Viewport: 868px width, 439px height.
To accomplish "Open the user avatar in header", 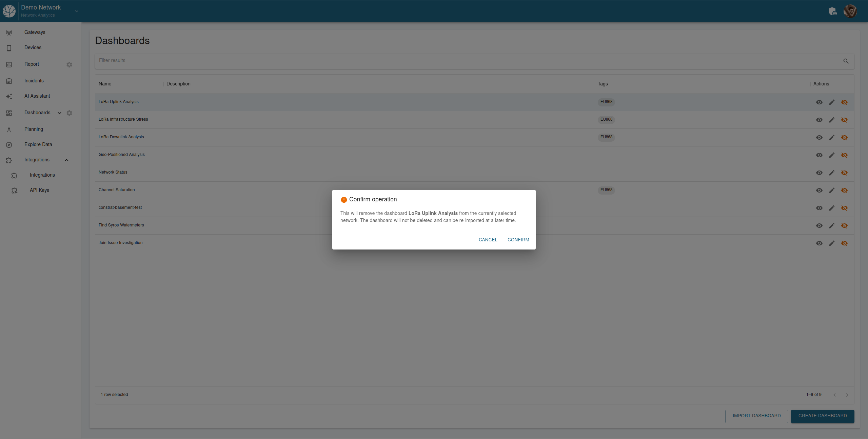I will (x=850, y=11).
